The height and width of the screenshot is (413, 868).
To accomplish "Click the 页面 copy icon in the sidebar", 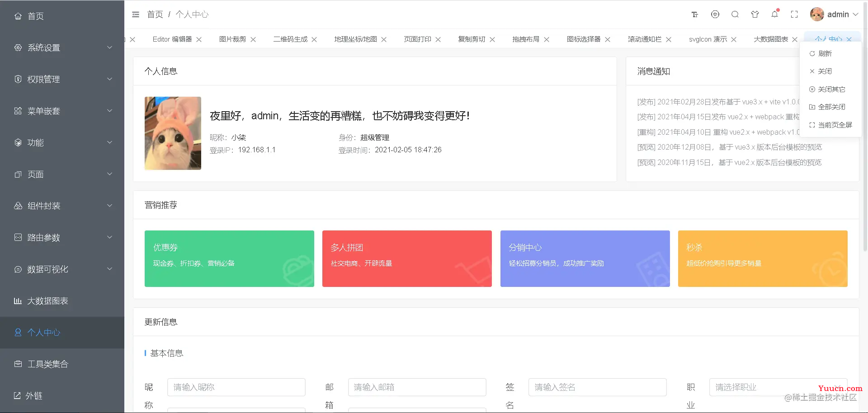I will (18, 174).
